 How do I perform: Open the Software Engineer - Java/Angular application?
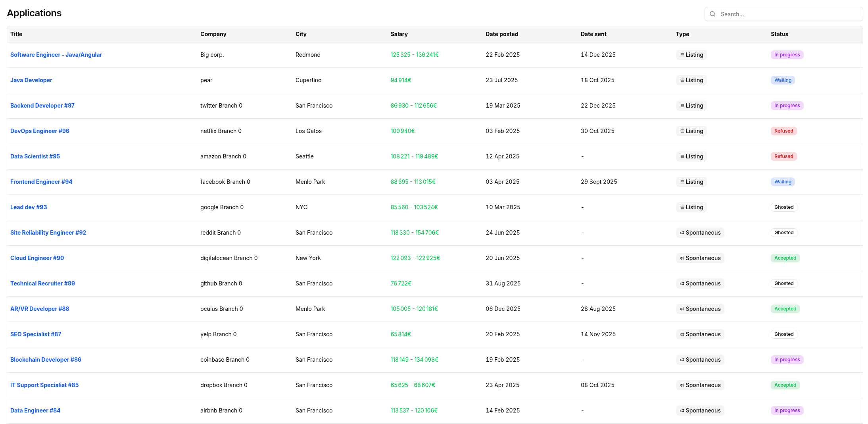point(56,55)
